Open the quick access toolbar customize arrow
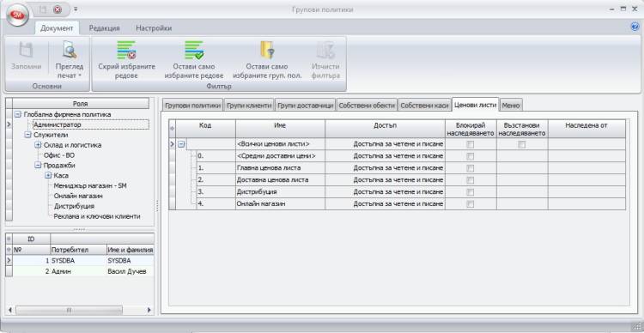 (x=76, y=9)
